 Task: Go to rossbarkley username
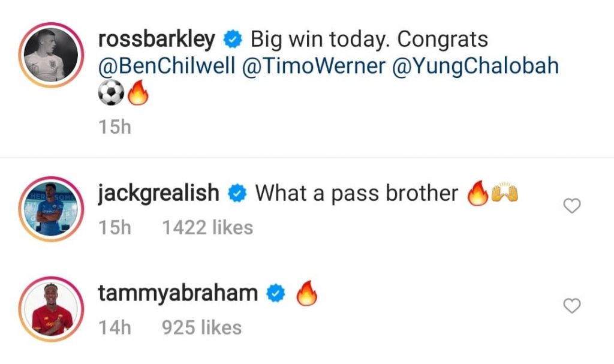[156, 40]
